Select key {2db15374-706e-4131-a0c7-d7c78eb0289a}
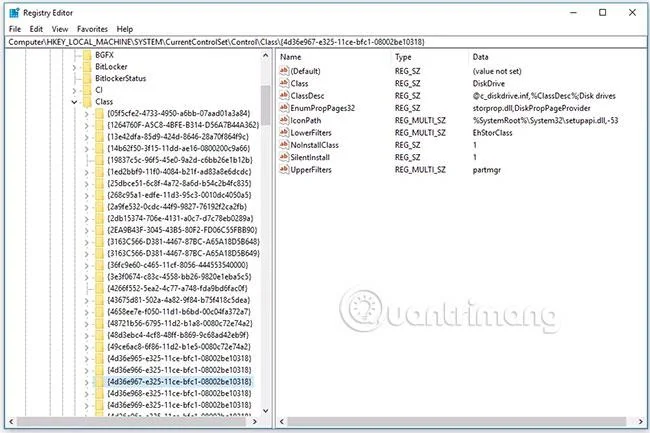650x433 pixels. pyautogui.click(x=180, y=218)
